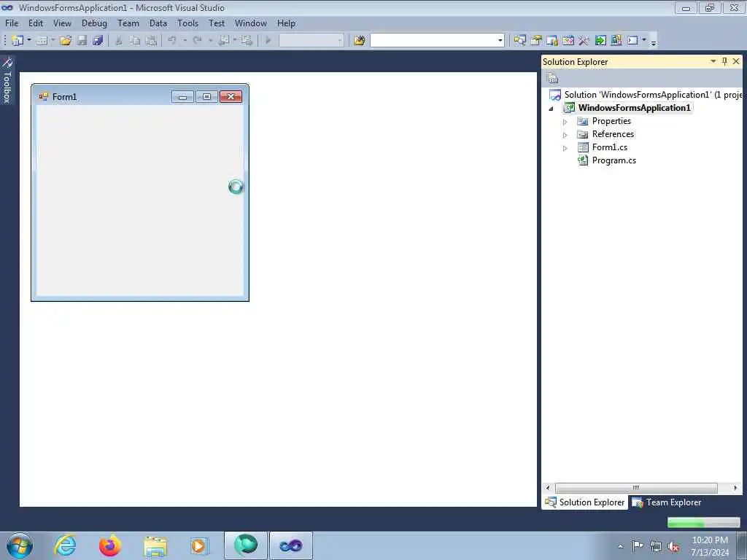Click the Toolbox hammer-and-wrench toolbar icon
The width and height of the screenshot is (747, 560).
tap(584, 41)
